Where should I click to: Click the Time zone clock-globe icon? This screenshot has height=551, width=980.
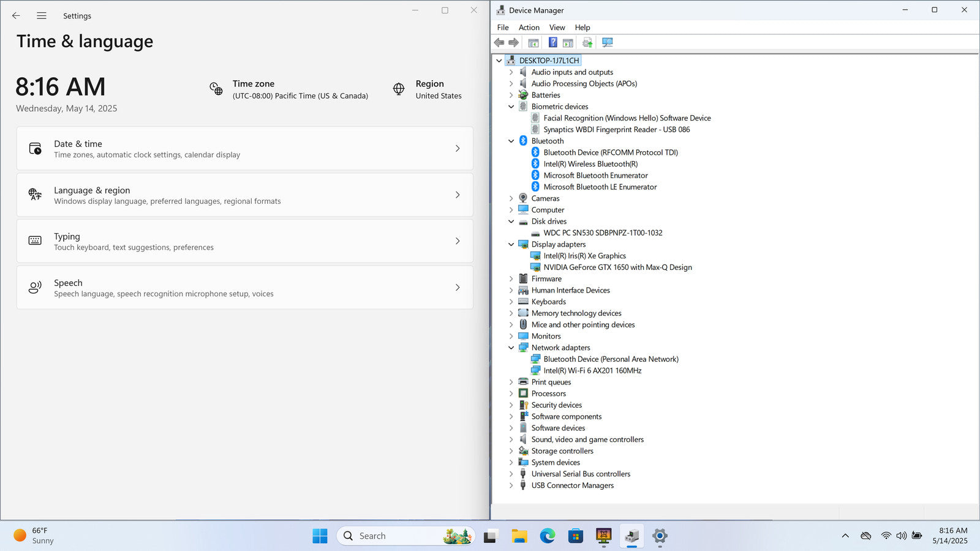pos(216,89)
